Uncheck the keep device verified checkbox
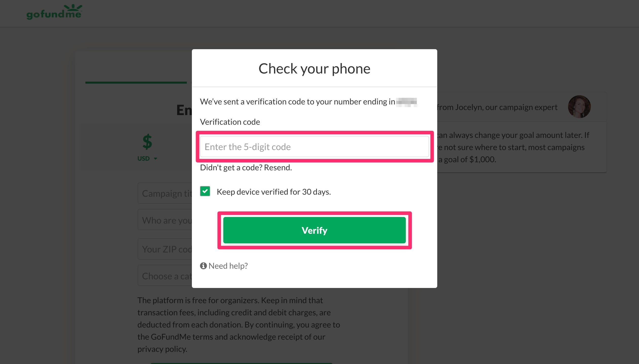 [205, 191]
